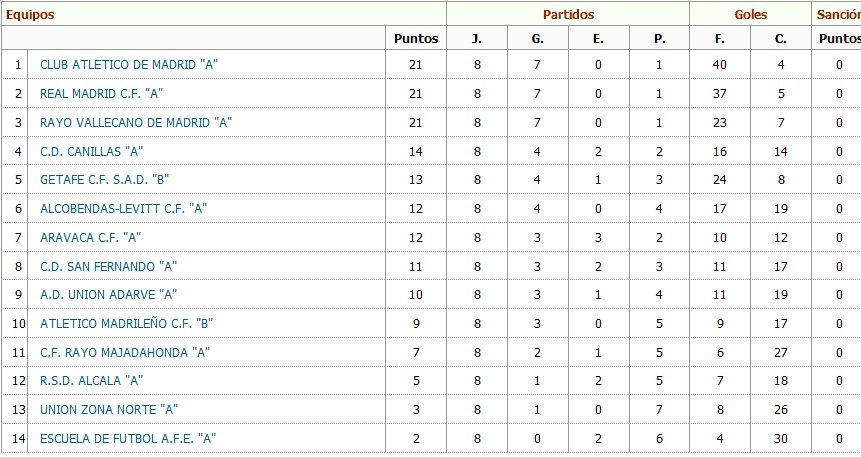
Task: Click the Puntos column header
Action: (416, 38)
